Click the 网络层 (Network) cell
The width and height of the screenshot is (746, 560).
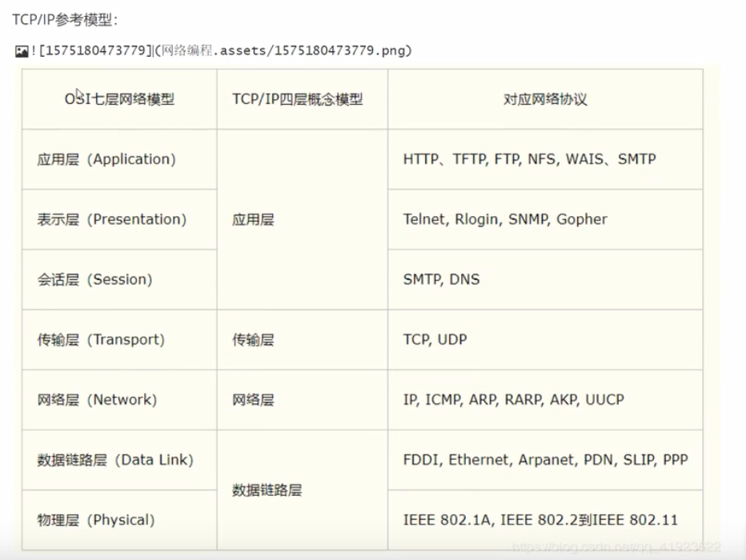119,400
